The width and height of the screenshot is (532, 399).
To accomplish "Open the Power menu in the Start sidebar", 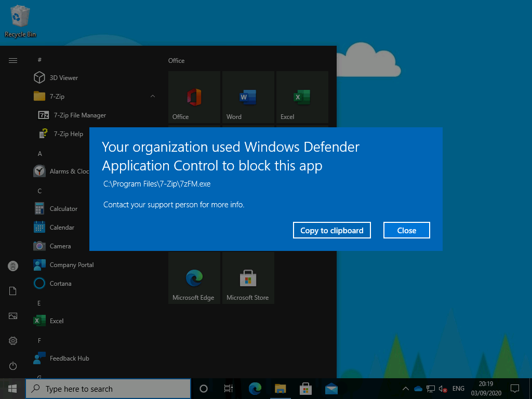I will click(12, 366).
